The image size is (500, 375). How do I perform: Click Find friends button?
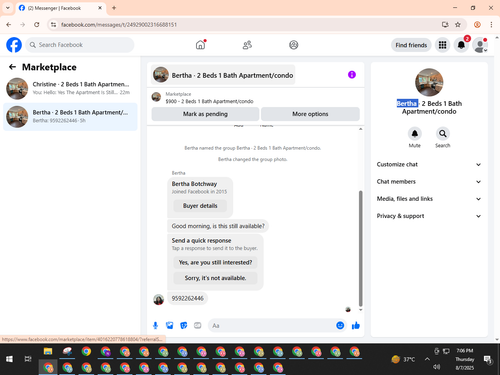(411, 45)
